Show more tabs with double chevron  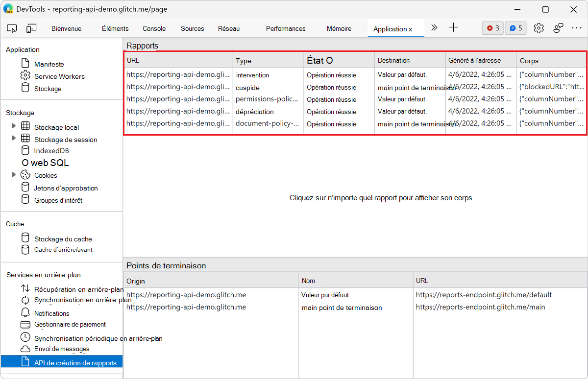pyautogui.click(x=434, y=28)
